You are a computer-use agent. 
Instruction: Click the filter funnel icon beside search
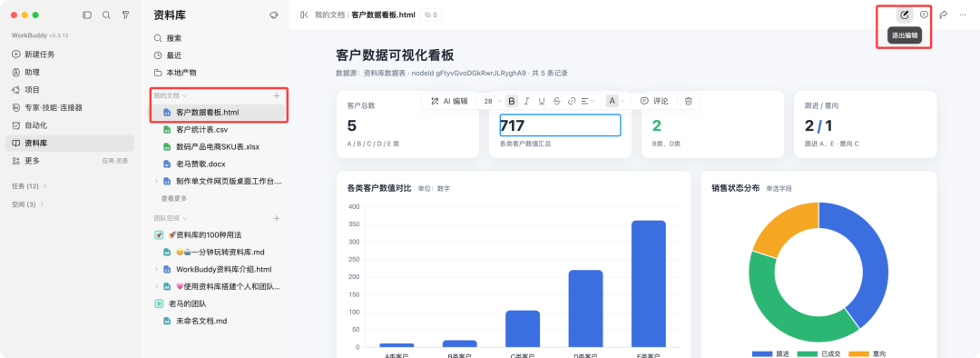125,15
